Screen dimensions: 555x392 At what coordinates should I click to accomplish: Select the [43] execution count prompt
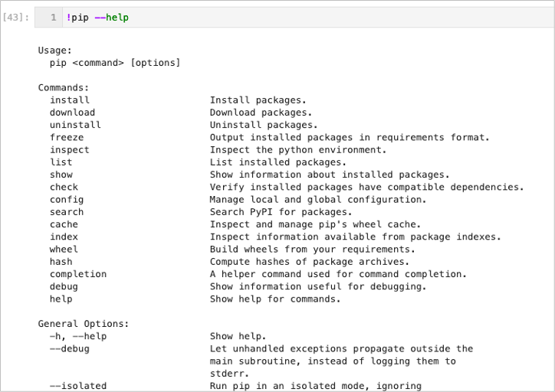pos(16,17)
